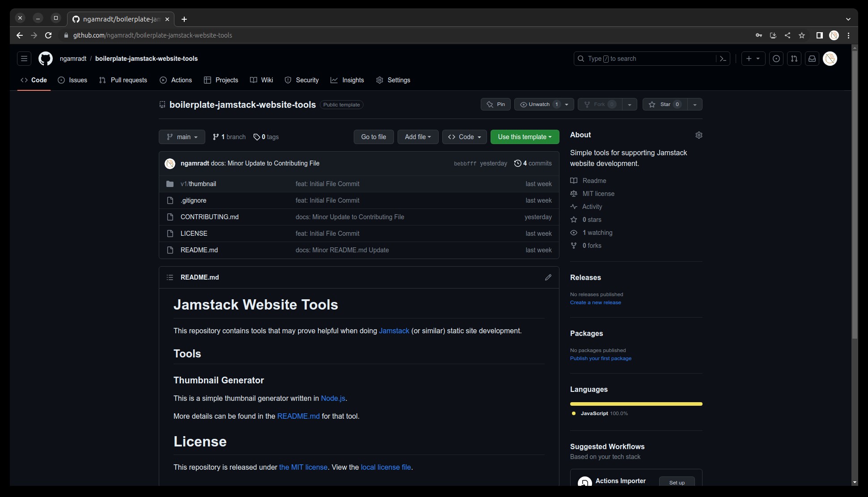Open the Node.js link in README
The image size is (868, 497).
(333, 399)
